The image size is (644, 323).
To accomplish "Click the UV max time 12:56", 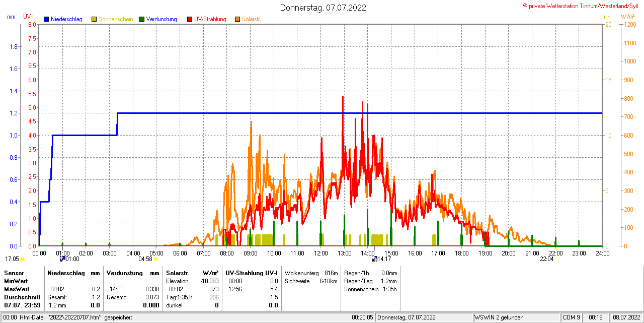I will click(x=235, y=289).
